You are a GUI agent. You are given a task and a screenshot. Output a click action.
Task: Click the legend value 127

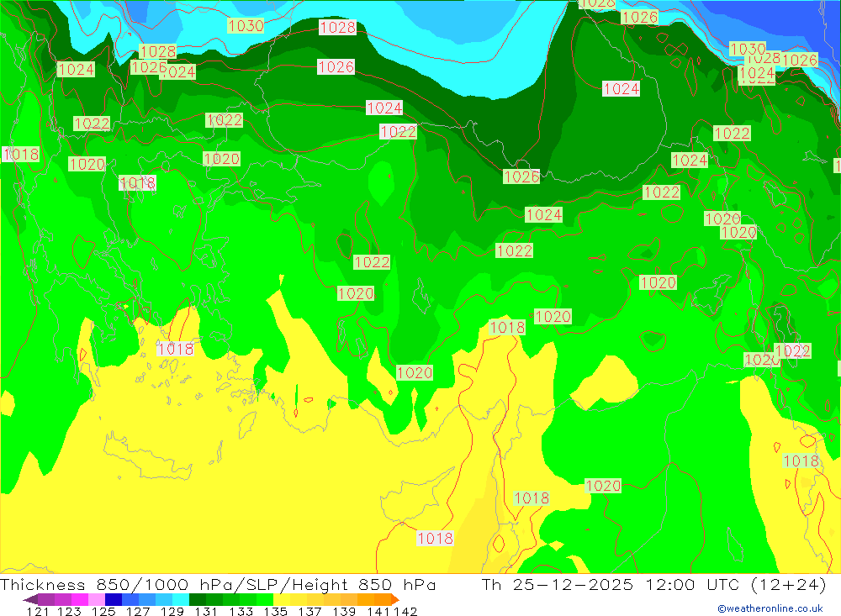(x=138, y=611)
